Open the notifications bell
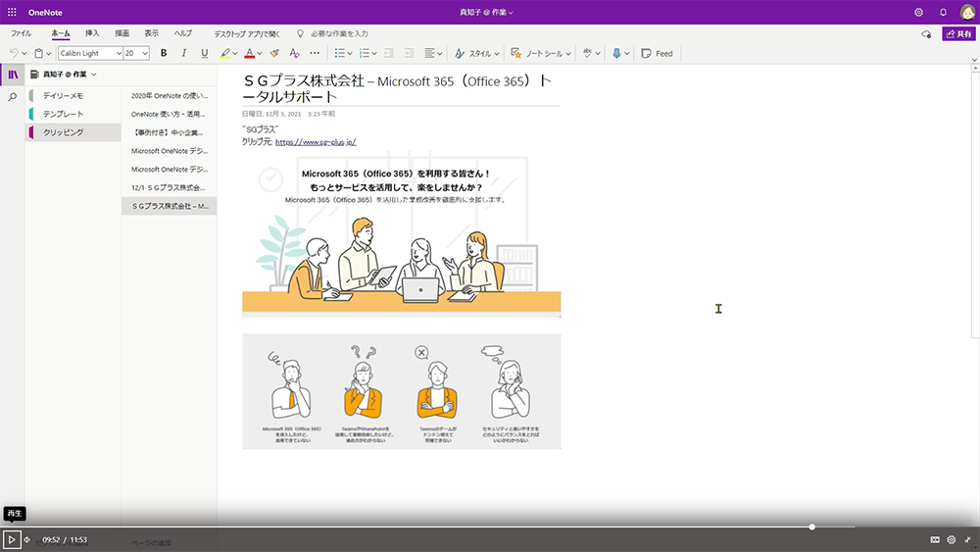The height and width of the screenshot is (552, 980). click(x=943, y=12)
